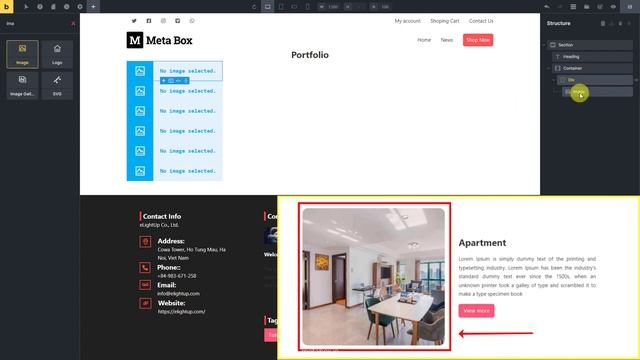Collapse the Section row in Structure

pyautogui.click(x=544, y=45)
